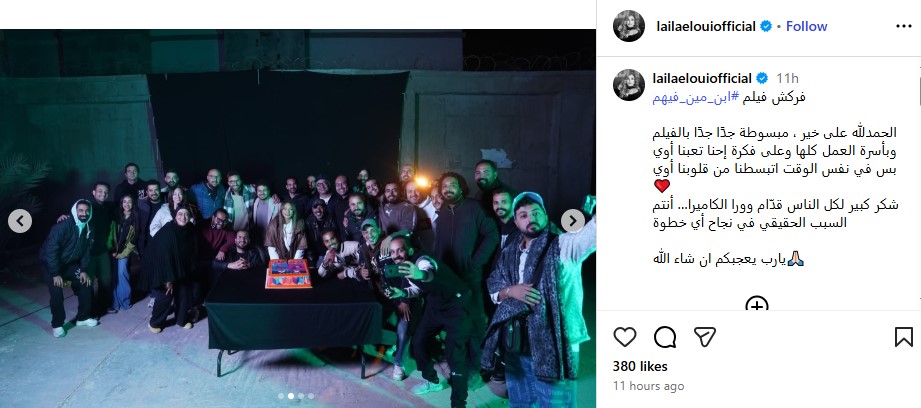Open lailaelouiofficial username in post header
Screen dimensions: 921x408
(705, 26)
